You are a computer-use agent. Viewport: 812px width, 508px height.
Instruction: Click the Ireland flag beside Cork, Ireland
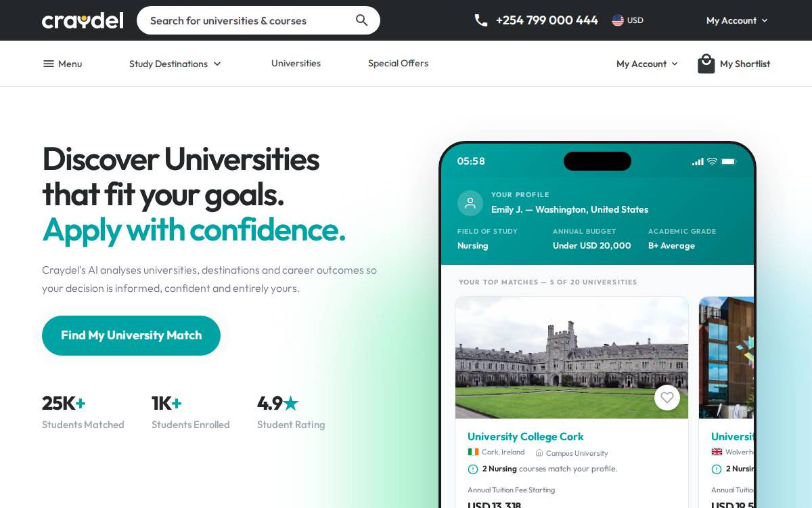coord(473,452)
